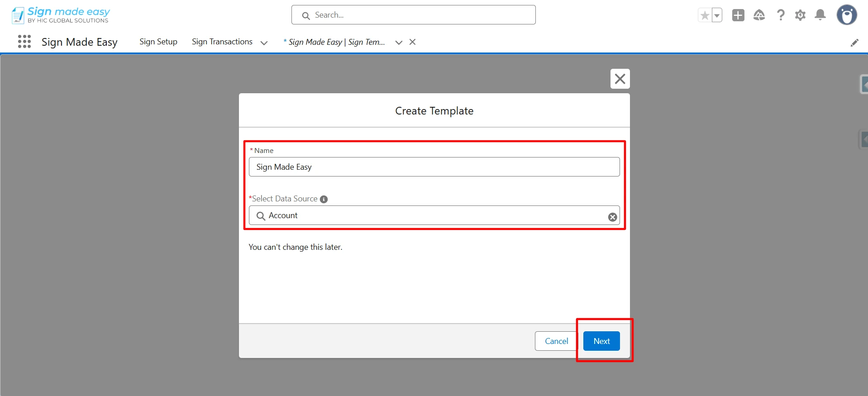
Task: Close the Sign Made Easy | Sign Tem... tab
Action: 412,42
